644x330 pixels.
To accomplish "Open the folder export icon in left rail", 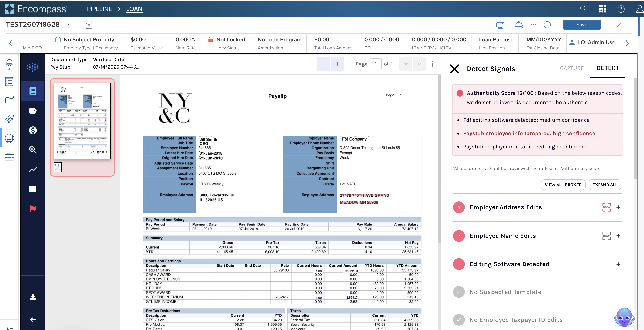I will point(9,100).
